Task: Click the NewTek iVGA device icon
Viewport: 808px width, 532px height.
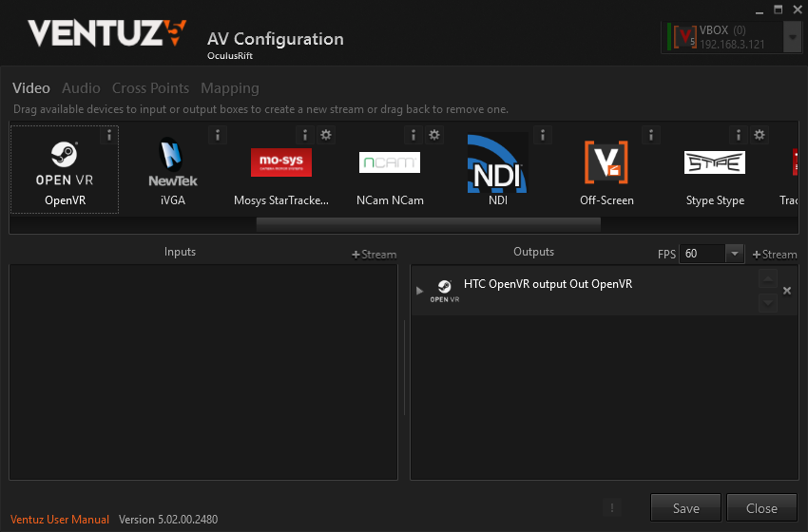Action: 172,163
